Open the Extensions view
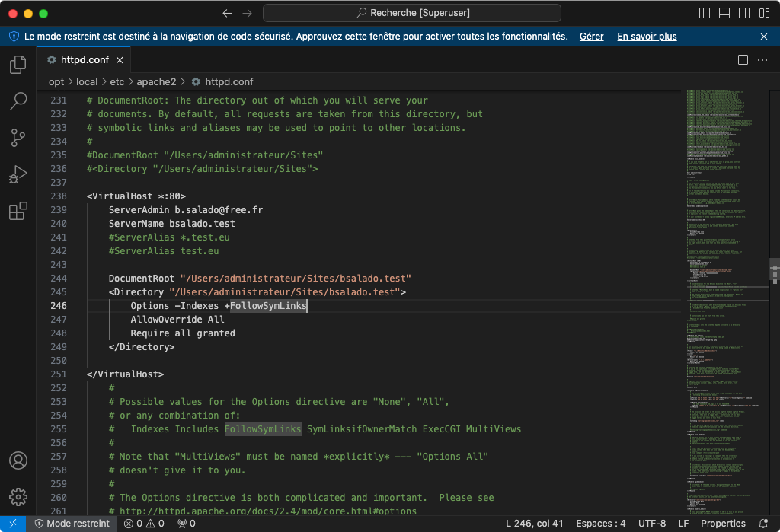The image size is (780, 532). click(18, 212)
